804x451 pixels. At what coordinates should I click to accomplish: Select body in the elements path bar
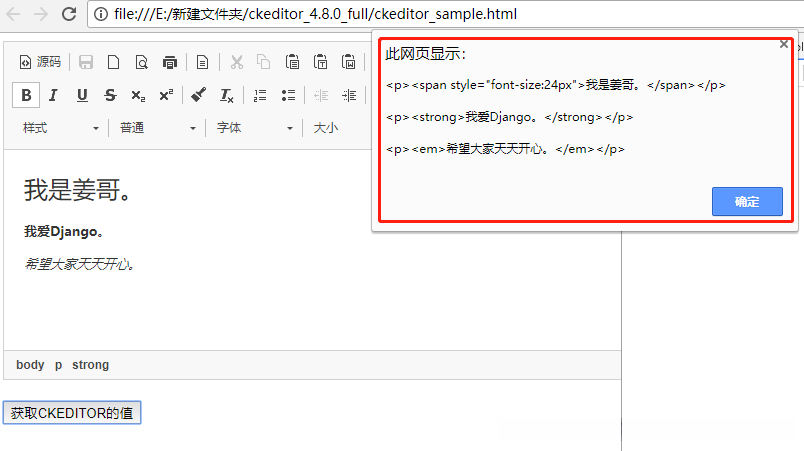click(30, 365)
